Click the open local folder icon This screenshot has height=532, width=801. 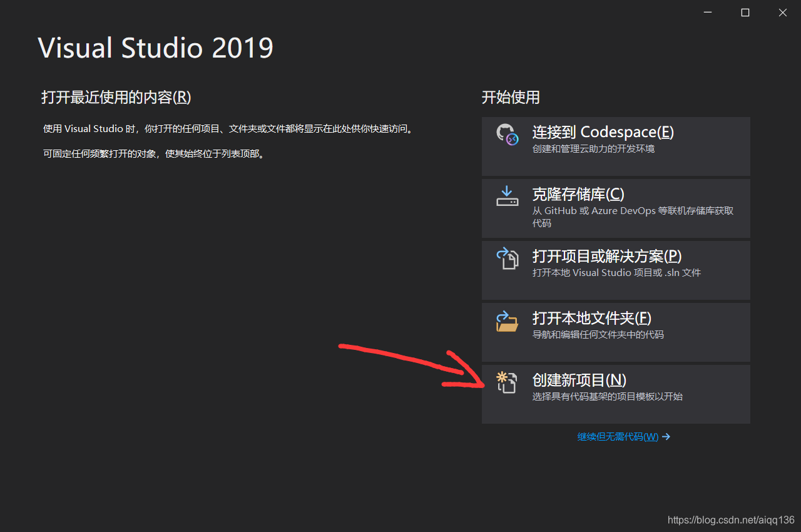(507, 320)
